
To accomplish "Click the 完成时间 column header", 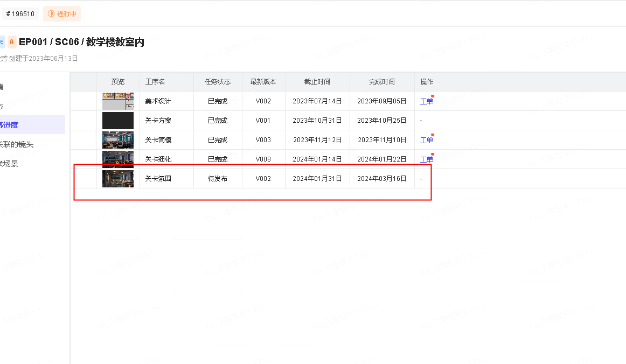I will point(382,82).
